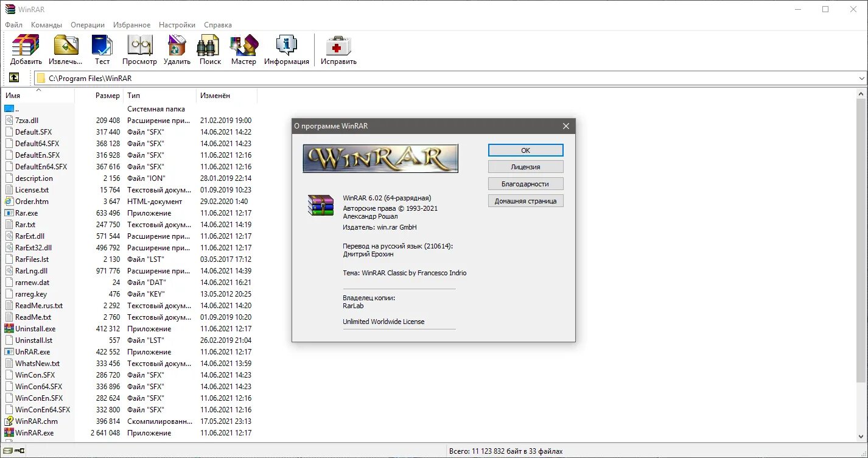The height and width of the screenshot is (458, 868).
Task: Run the Тест toolbar icon
Action: pyautogui.click(x=102, y=45)
